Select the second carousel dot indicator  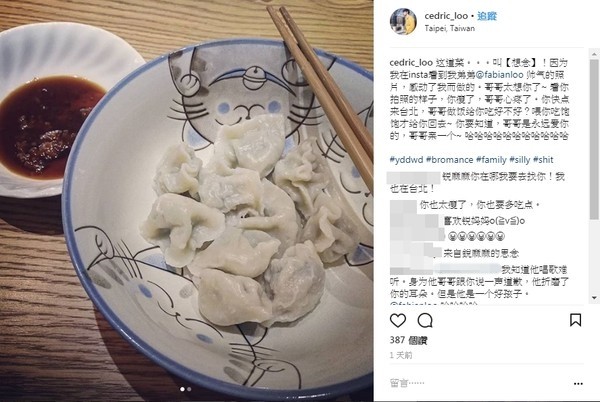(x=189, y=389)
